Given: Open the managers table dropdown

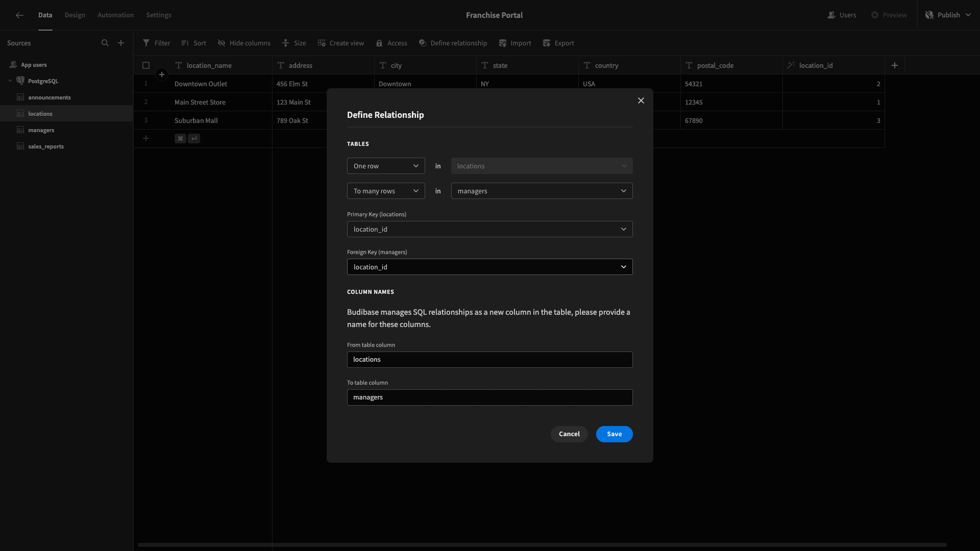Looking at the screenshot, I should click(x=542, y=191).
